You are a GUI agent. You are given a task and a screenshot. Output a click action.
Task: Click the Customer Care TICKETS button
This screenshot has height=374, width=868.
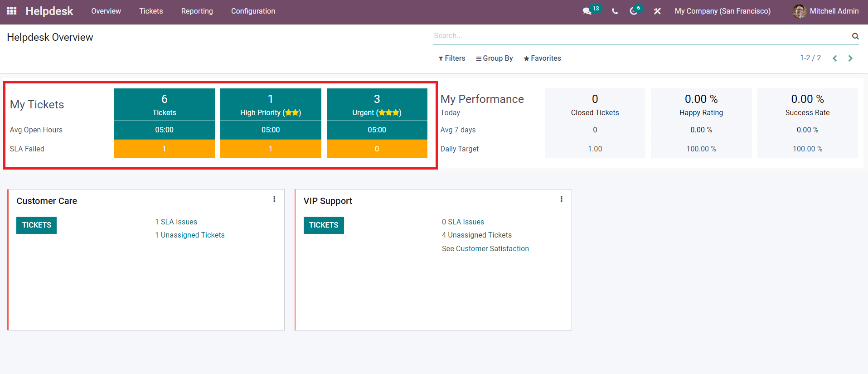pyautogui.click(x=37, y=225)
